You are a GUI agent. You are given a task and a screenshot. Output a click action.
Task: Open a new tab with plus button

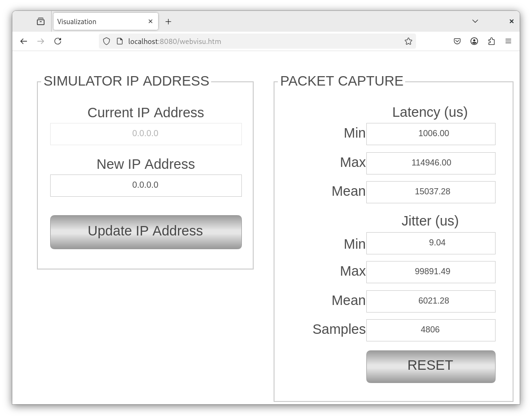168,21
